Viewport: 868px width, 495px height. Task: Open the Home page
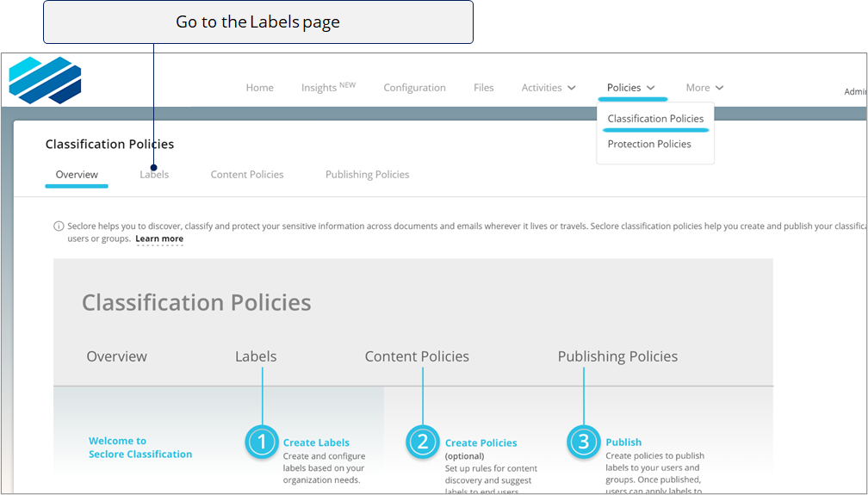click(x=260, y=88)
